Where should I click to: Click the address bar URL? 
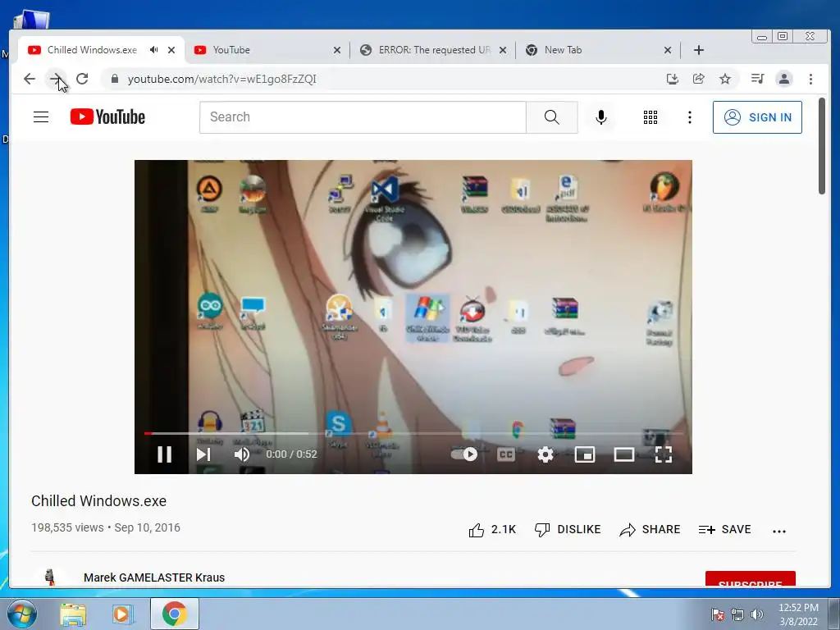tap(221, 79)
